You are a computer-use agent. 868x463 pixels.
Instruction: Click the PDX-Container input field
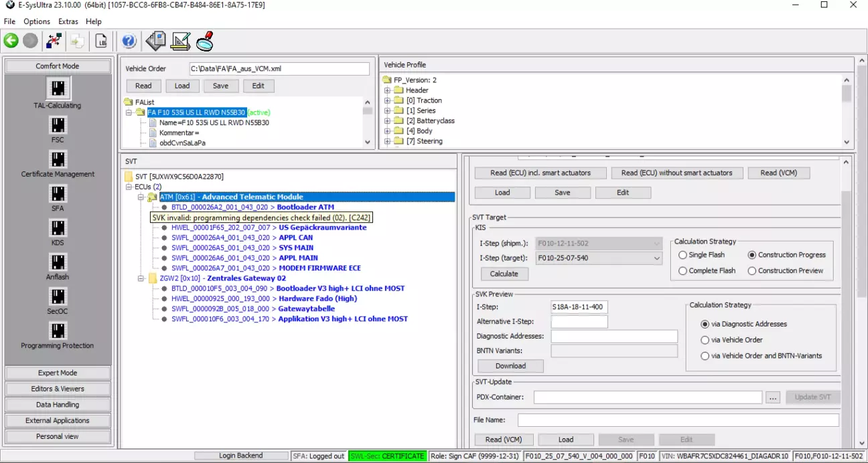pos(647,397)
